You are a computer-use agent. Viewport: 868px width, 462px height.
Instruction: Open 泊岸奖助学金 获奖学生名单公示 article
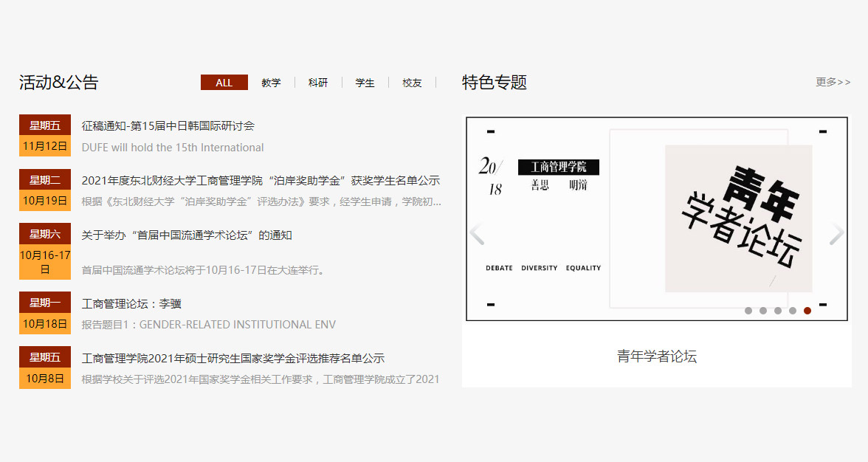point(261,181)
